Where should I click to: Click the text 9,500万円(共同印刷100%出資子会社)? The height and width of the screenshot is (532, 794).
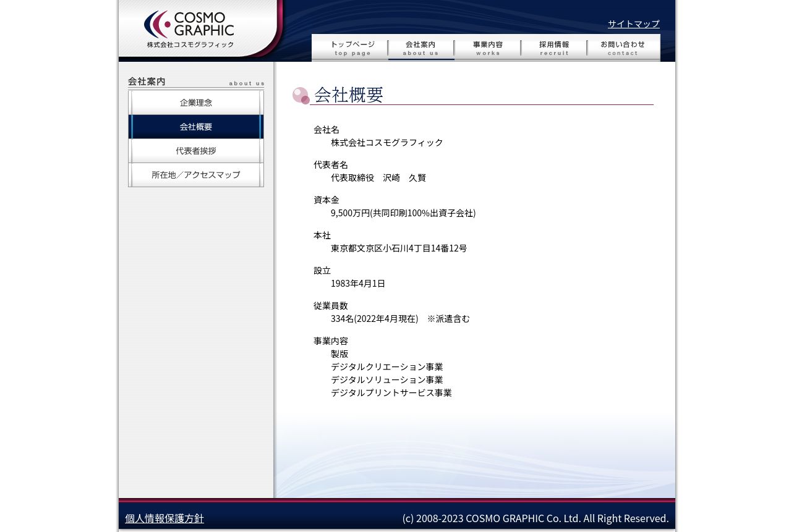pyautogui.click(x=403, y=213)
